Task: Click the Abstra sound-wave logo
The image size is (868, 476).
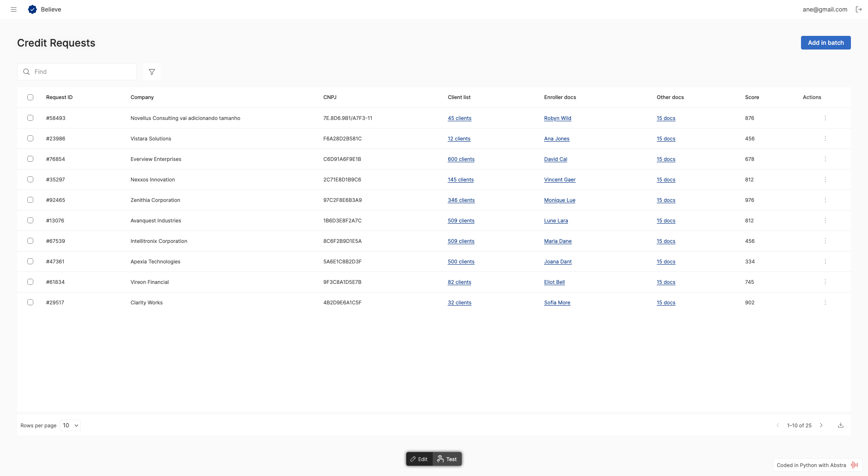Action: point(854,465)
